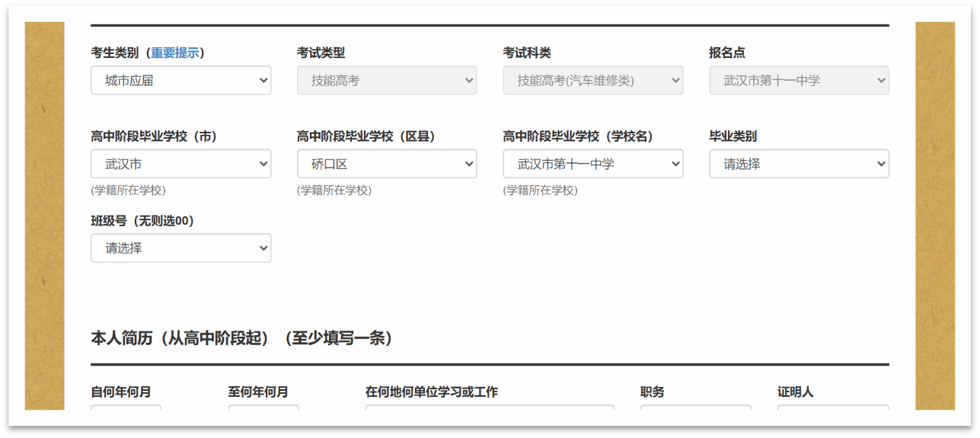
Task: Click the 毕业类别 label
Action: 733,136
